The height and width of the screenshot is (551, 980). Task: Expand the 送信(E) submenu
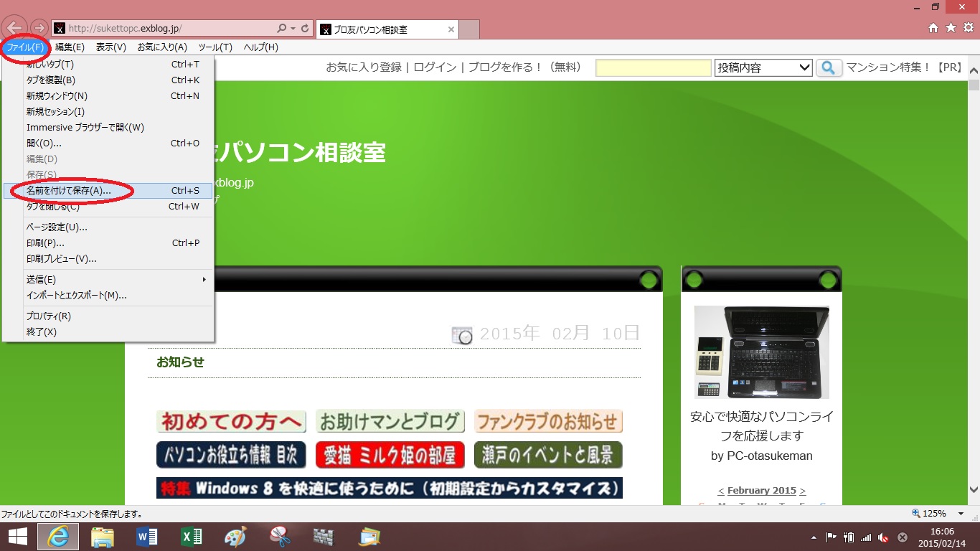pos(108,280)
